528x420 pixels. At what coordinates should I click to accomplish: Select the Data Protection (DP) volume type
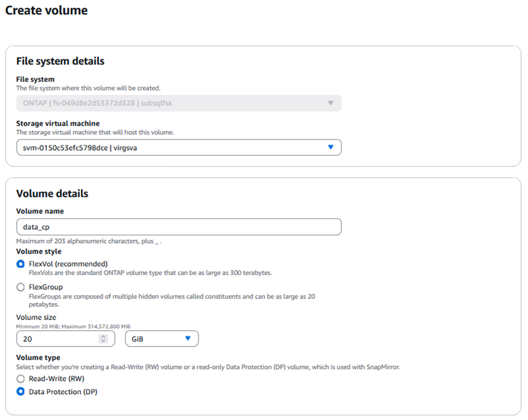click(x=21, y=392)
